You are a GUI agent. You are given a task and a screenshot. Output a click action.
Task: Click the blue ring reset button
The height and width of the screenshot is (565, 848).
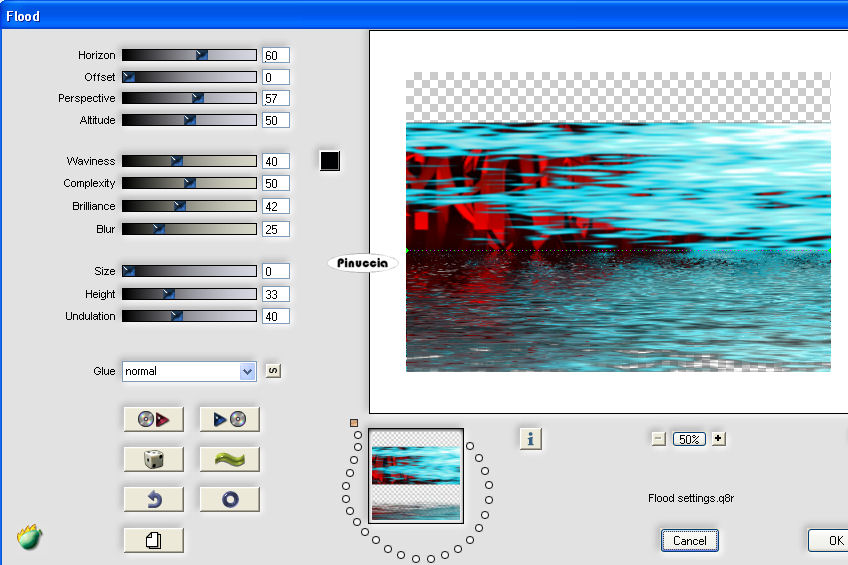point(230,499)
